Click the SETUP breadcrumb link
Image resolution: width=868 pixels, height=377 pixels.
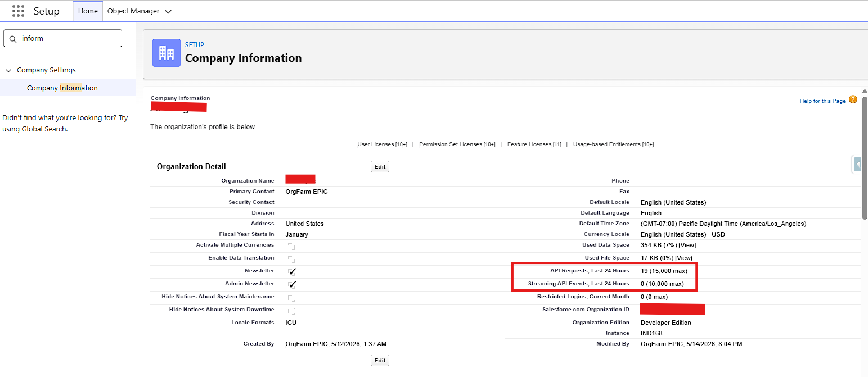[x=195, y=45]
